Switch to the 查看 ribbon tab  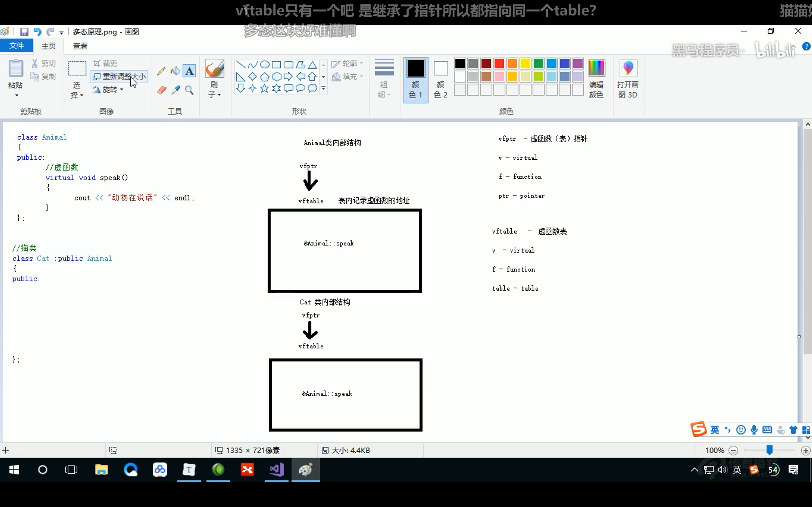[x=80, y=46]
